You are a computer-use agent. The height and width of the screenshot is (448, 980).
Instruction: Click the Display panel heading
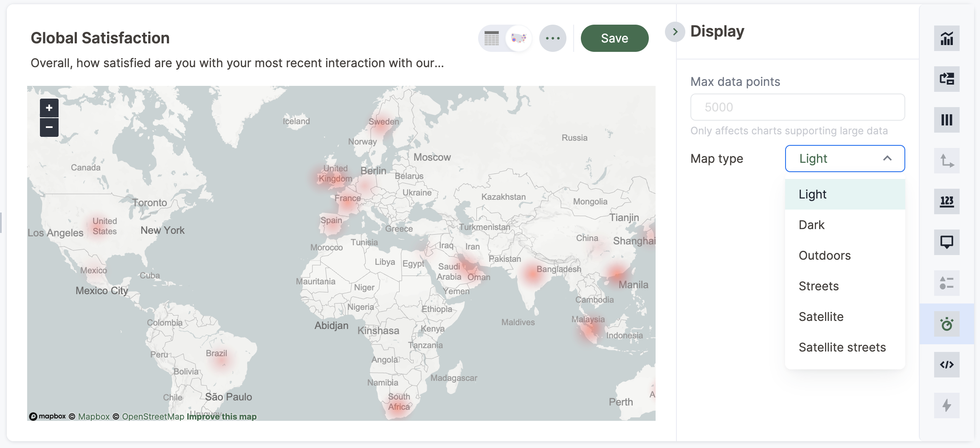point(717,31)
